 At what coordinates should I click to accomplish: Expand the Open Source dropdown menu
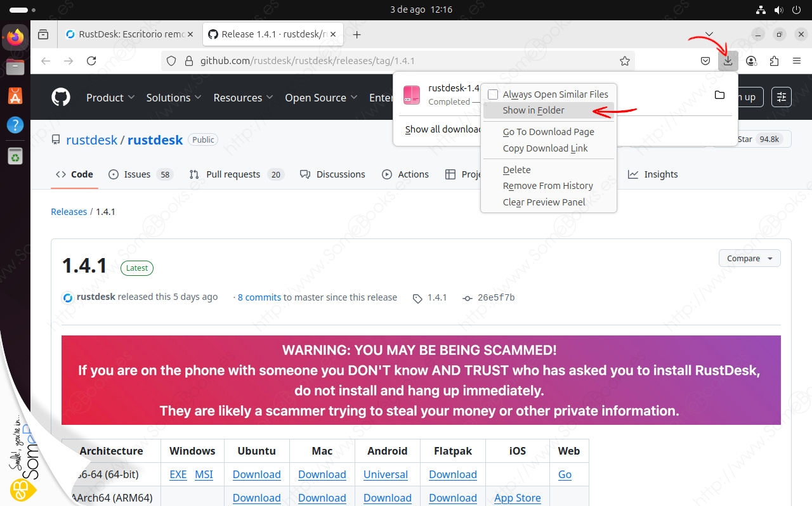pyautogui.click(x=321, y=98)
